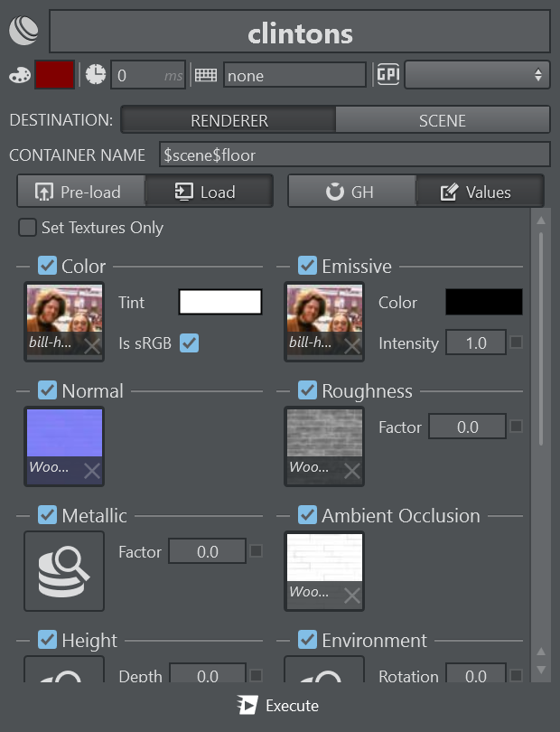Click the GPI icon
The image size is (560, 732).
[x=387, y=74]
